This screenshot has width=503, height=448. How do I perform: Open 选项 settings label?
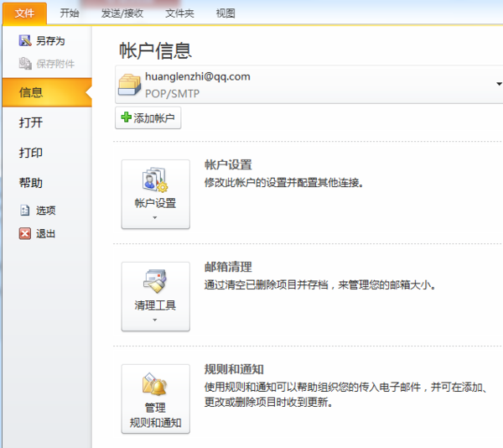click(46, 211)
